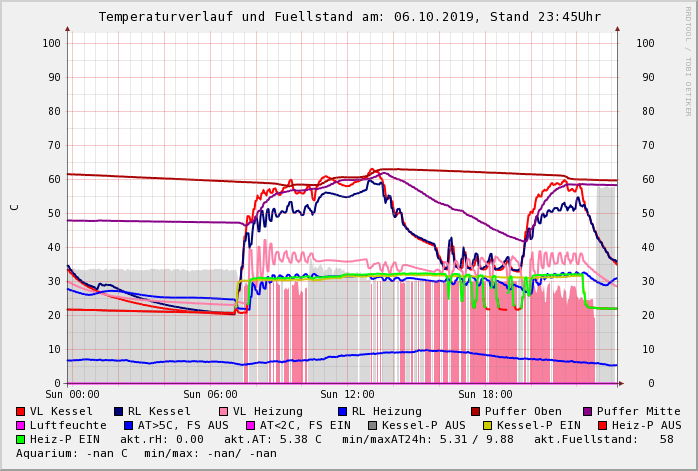This screenshot has width=698, height=471.
Task: Select the gray Kessel-P AUS swatch
Action: click(x=371, y=425)
